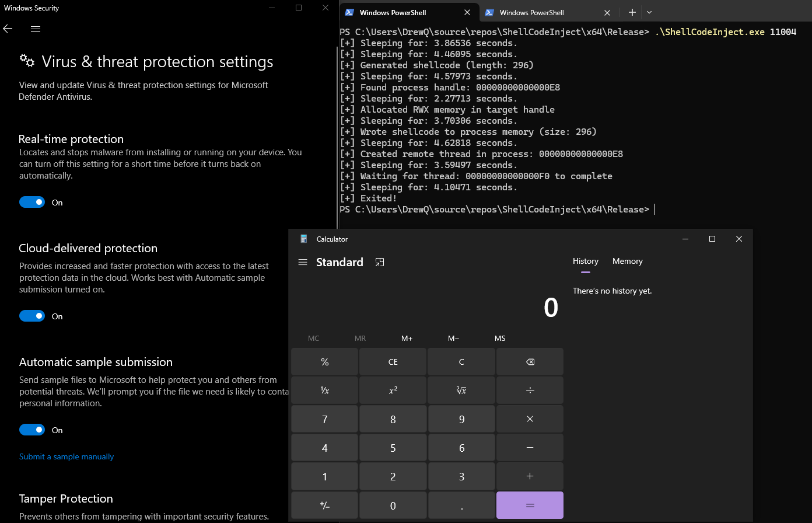Viewport: 812px width, 523px height.
Task: Toggle off Real-time protection
Action: click(x=32, y=201)
